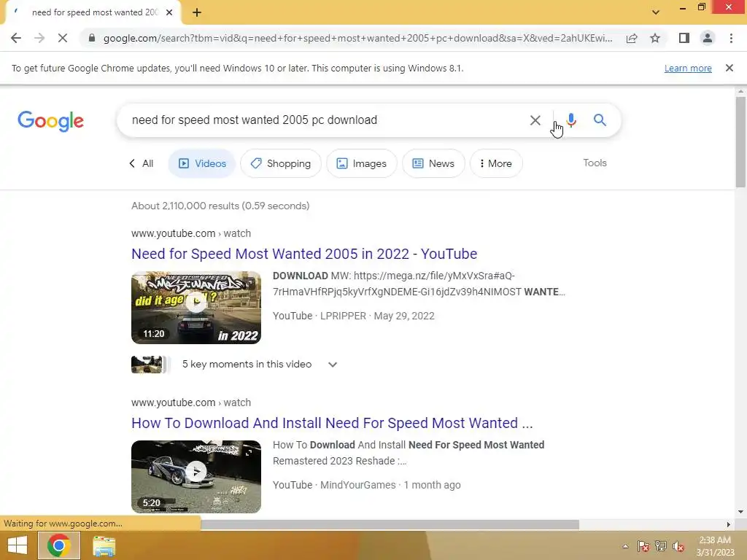
Task: Click the small key moments preview thumbnail
Action: point(149,365)
